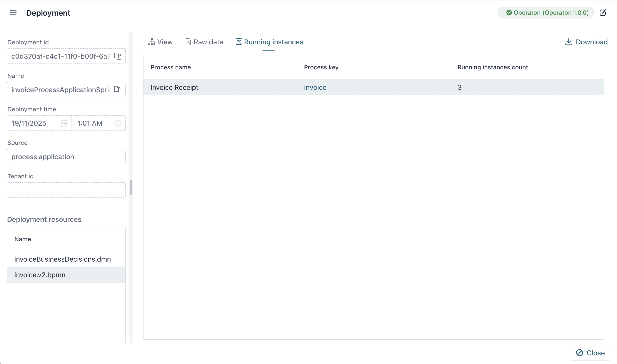Open the invoice process key link
The image size is (617, 364).
tap(315, 87)
